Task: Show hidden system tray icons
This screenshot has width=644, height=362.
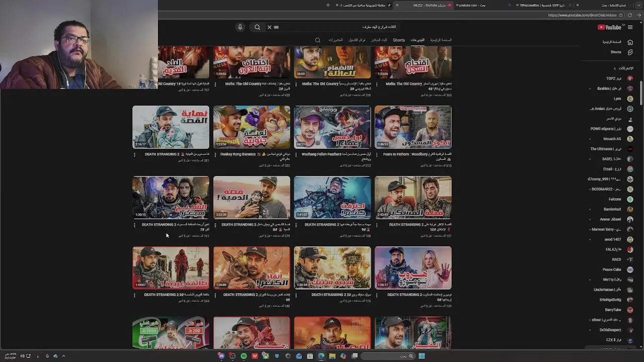Action: coord(63,356)
